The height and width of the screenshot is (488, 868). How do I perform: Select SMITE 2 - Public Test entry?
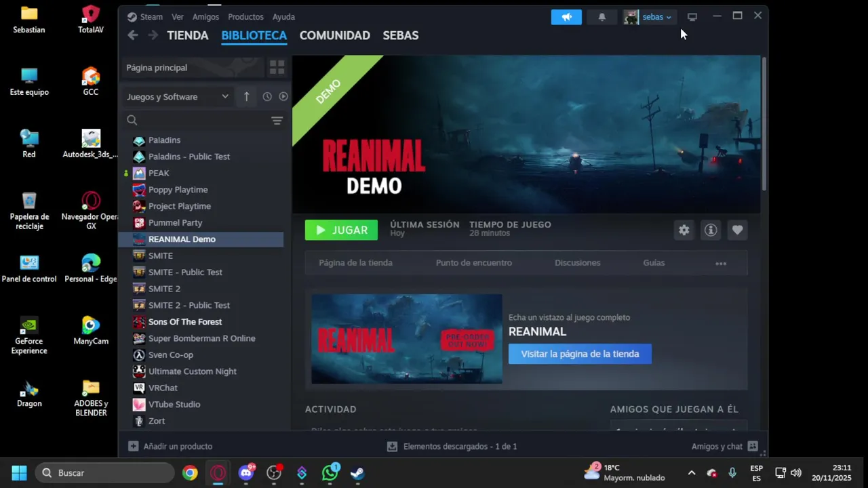(201, 306)
